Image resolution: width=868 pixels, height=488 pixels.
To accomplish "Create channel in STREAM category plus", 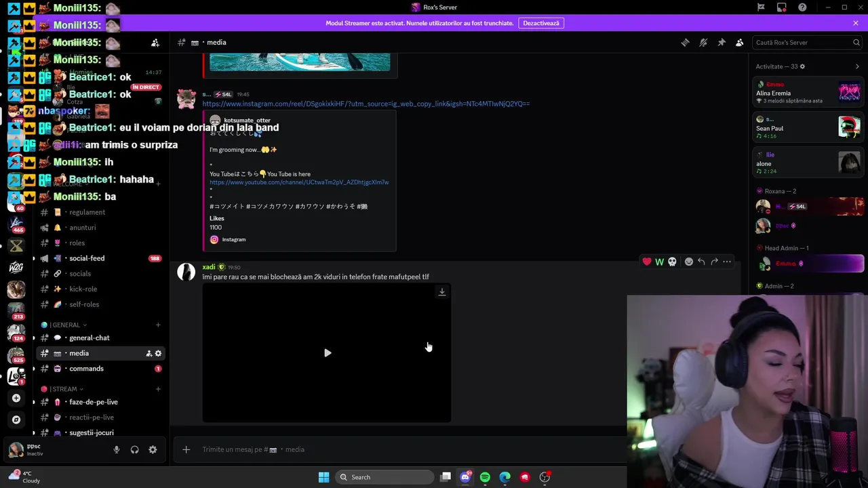I will [158, 389].
